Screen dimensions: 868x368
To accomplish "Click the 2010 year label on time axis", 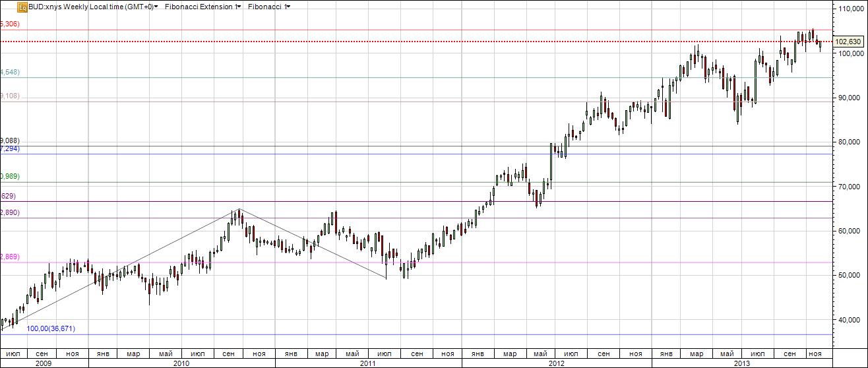I will 181,363.
